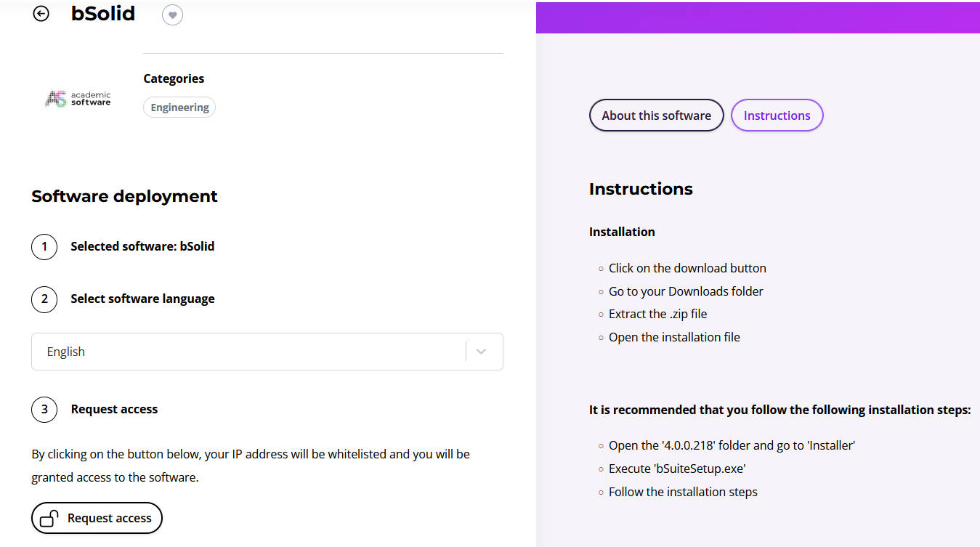Click the Software deployment heading
Screen dimensions: 980x547
tap(123, 196)
